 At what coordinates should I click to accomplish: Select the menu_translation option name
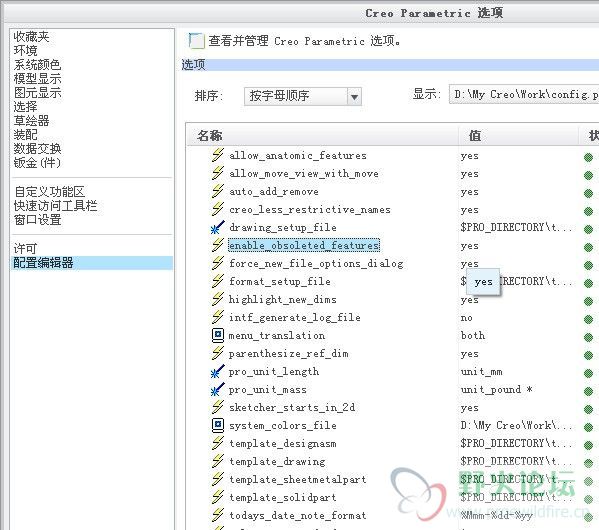click(x=277, y=336)
